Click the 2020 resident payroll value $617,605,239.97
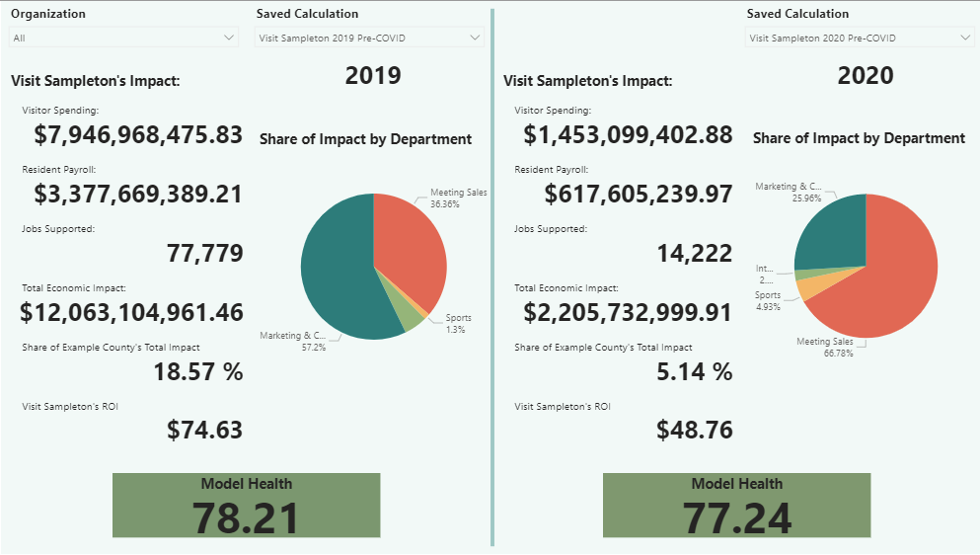The image size is (980, 555). [639, 194]
